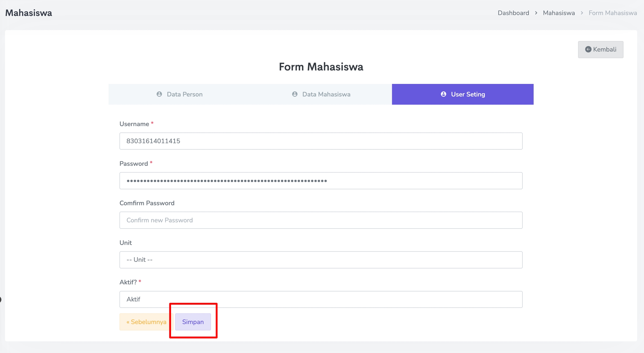
Task: Open Mahasiswa breadcrumb link
Action: [x=559, y=13]
